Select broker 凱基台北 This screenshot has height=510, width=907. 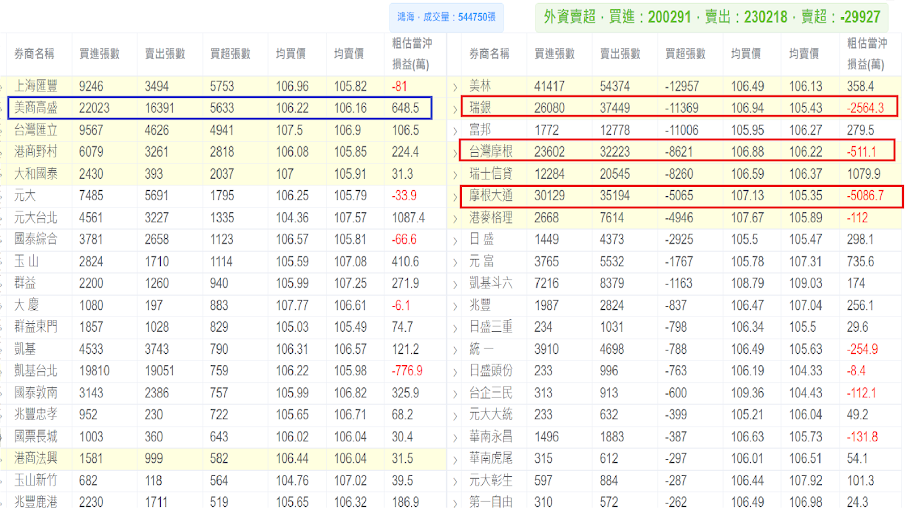pos(36,371)
